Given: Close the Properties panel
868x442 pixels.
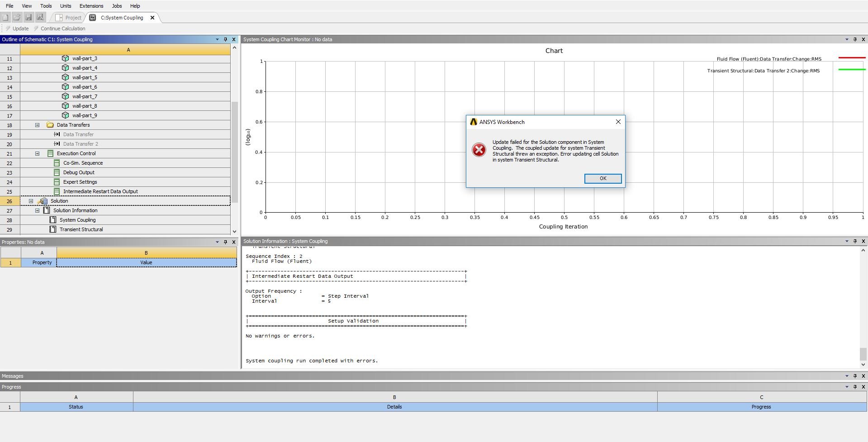Looking at the screenshot, I should pos(233,242).
